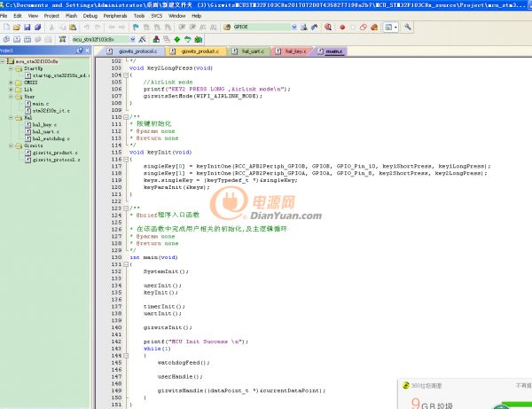Open Select Software Packs icon
Viewport: 532px width, 409px height.
(188, 39)
